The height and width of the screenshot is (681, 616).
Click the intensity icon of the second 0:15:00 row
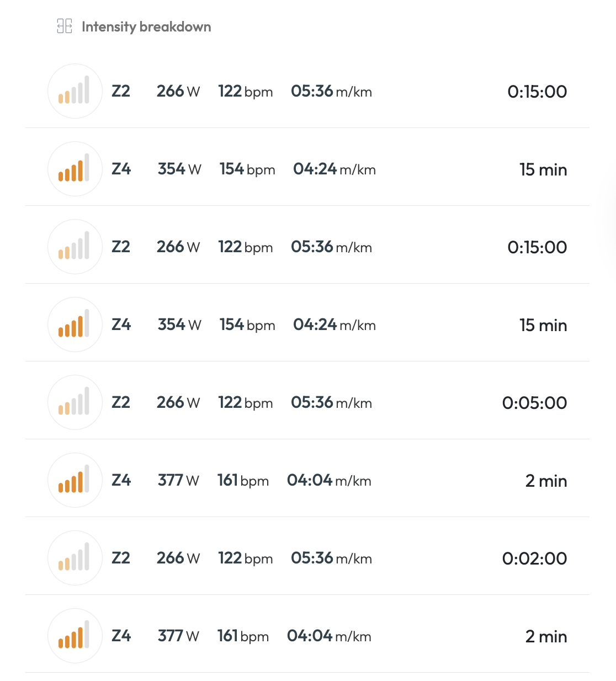click(75, 247)
